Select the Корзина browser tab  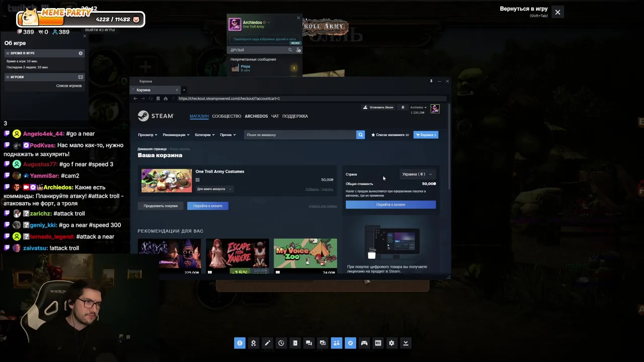pos(155,90)
